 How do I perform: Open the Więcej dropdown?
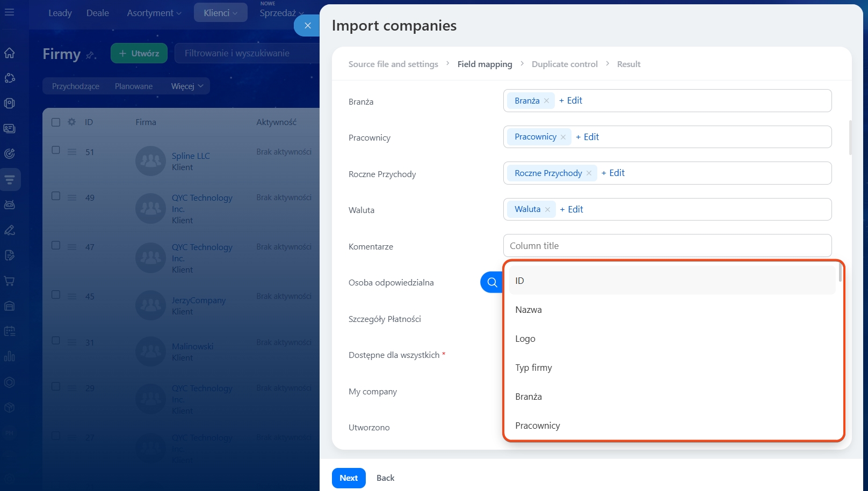[x=187, y=86]
